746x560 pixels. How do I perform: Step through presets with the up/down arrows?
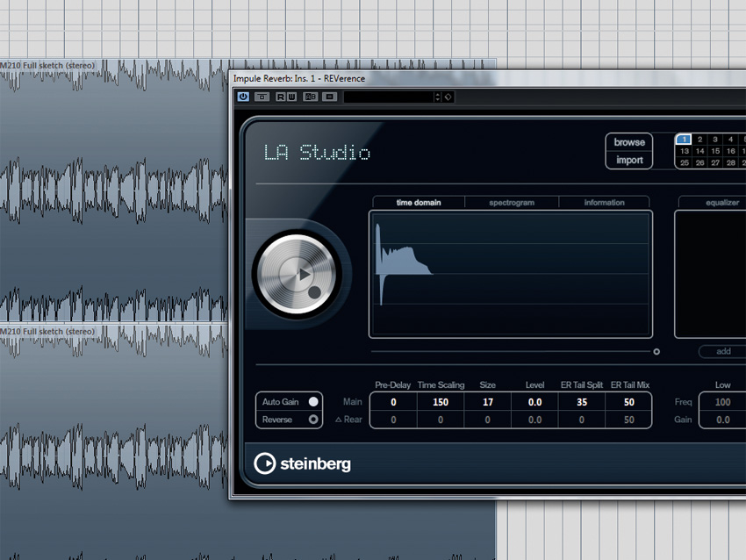pyautogui.click(x=437, y=97)
